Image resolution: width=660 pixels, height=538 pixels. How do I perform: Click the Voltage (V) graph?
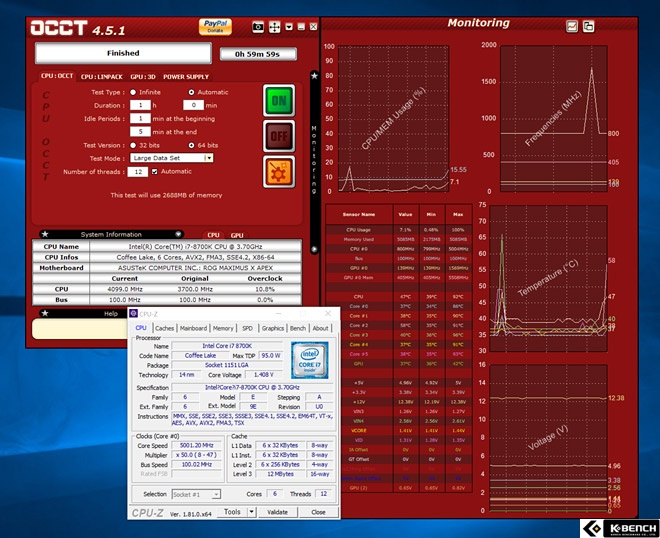pyautogui.click(x=548, y=439)
